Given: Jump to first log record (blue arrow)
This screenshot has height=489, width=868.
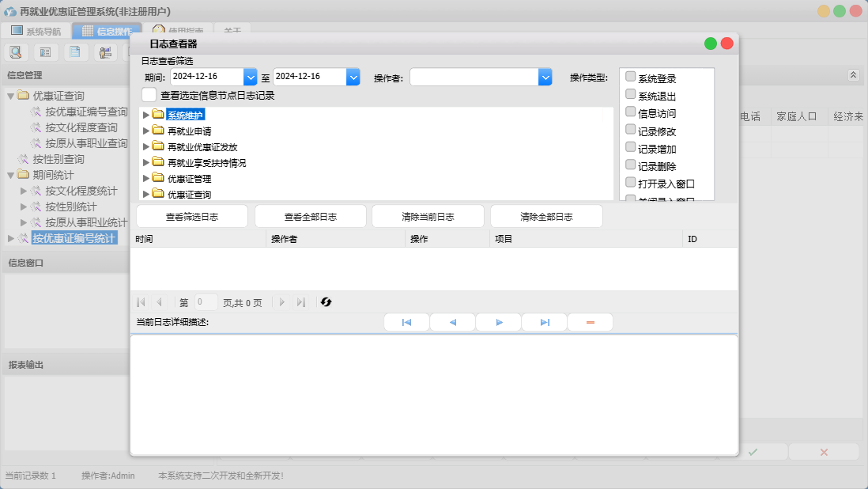Looking at the screenshot, I should (406, 323).
